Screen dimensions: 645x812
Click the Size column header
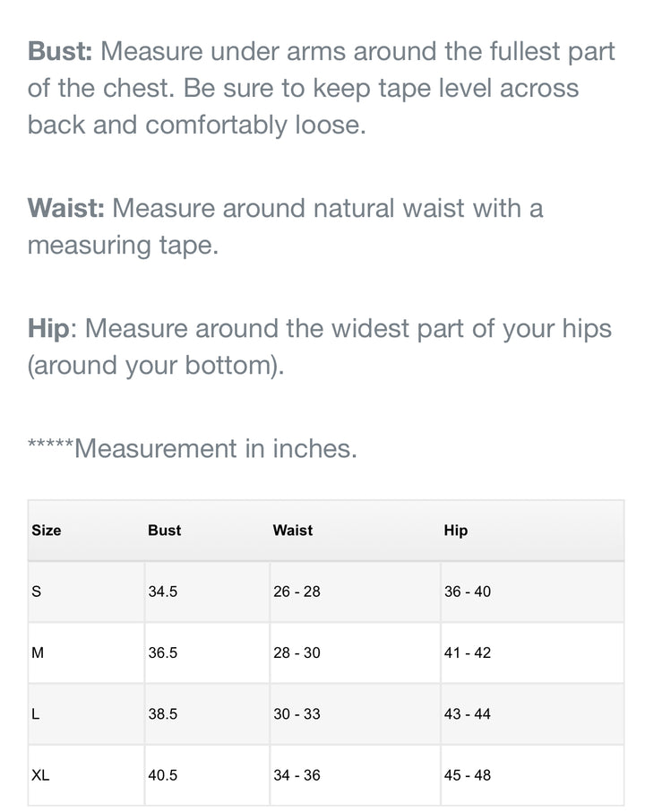coord(47,531)
